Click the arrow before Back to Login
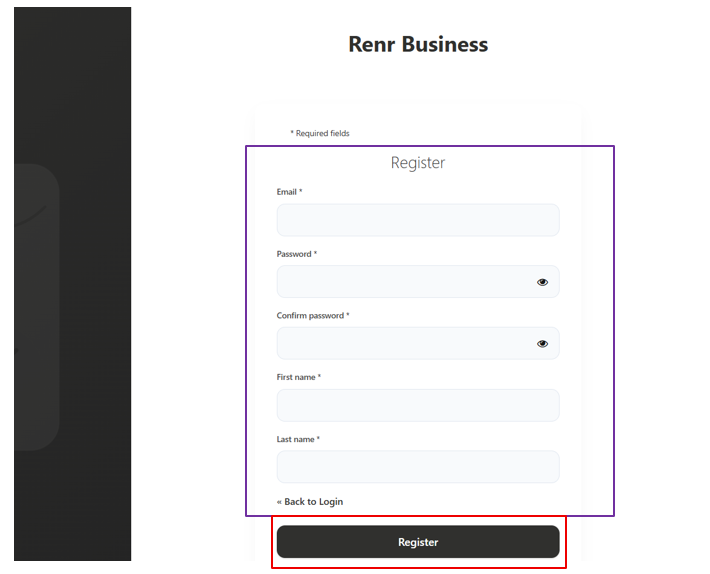Image resolution: width=710 pixels, height=574 pixels. coord(279,502)
